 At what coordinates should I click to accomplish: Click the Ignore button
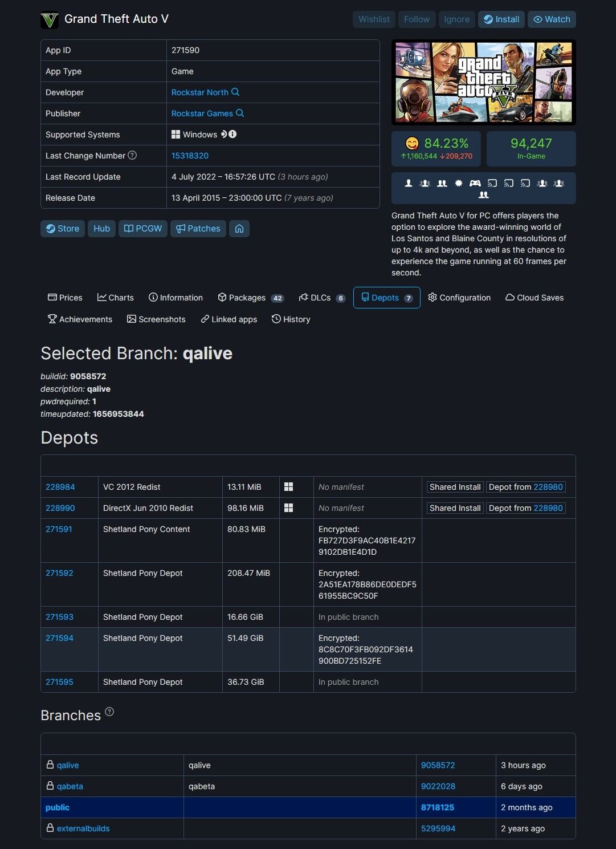457,19
